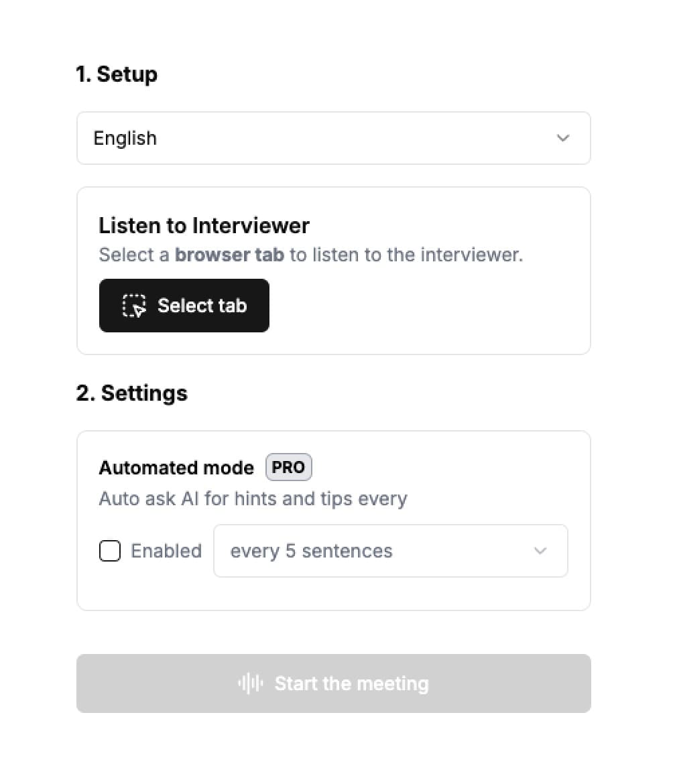Click the chevron arrow in the English dropdown

(563, 138)
